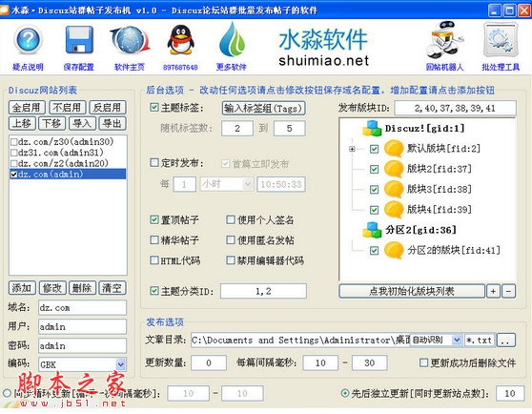Check the 使用个人签名 option
The width and height of the screenshot is (532, 414).
tap(231, 219)
